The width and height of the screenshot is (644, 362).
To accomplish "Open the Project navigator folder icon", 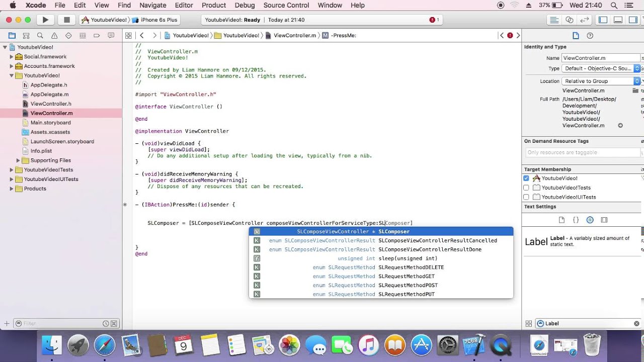I will 12,36.
